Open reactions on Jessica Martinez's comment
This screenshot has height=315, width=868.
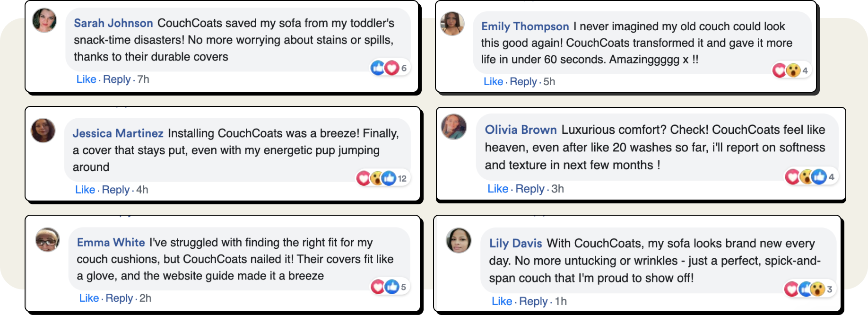pos(381,178)
